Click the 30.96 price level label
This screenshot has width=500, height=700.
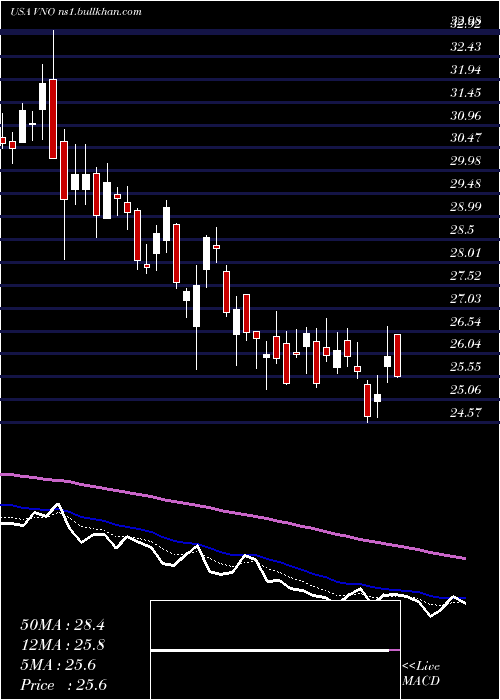click(x=466, y=116)
